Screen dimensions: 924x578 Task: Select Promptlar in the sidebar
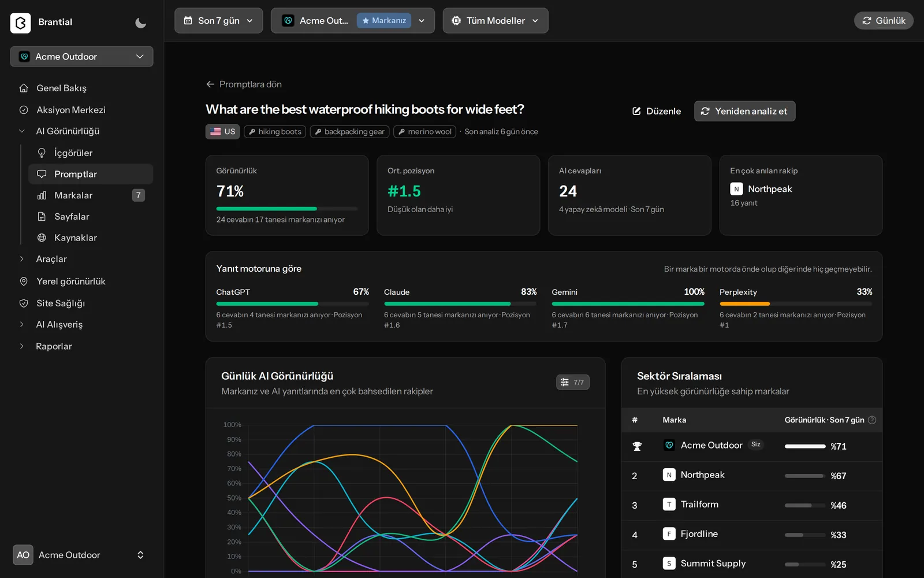pos(91,174)
